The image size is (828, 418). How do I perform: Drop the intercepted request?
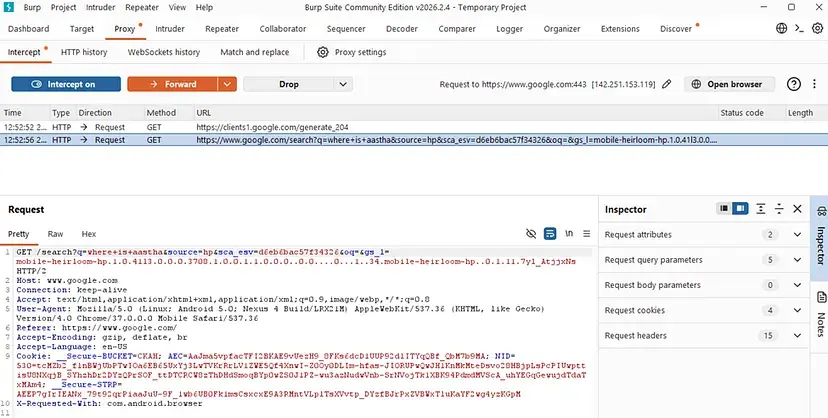click(288, 84)
